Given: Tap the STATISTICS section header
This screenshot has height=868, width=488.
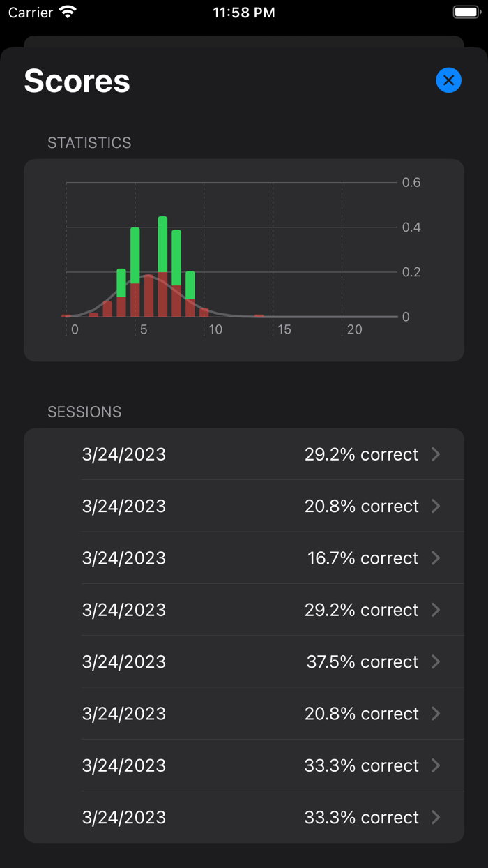Looking at the screenshot, I should click(x=89, y=143).
